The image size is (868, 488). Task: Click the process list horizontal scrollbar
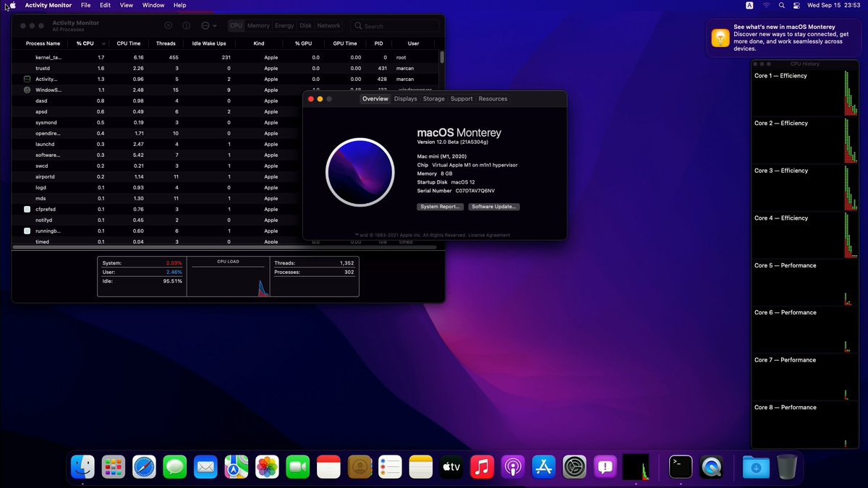point(223,248)
